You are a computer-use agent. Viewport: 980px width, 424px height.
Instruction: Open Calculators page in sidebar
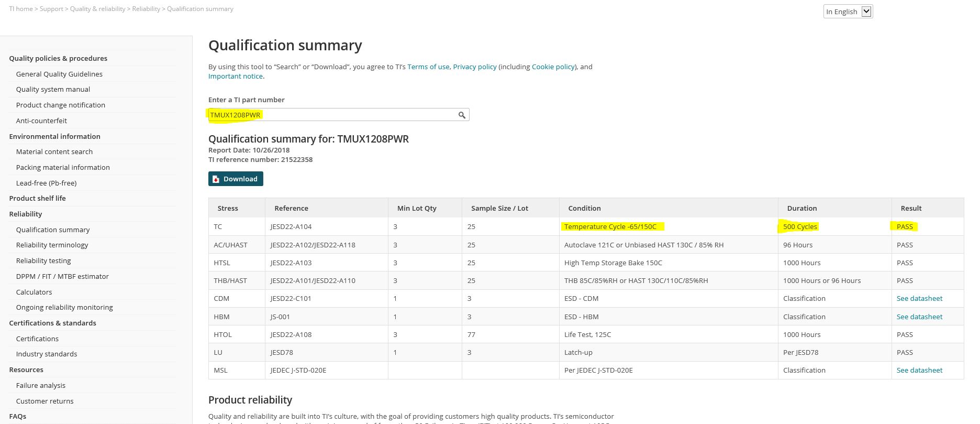click(x=34, y=292)
